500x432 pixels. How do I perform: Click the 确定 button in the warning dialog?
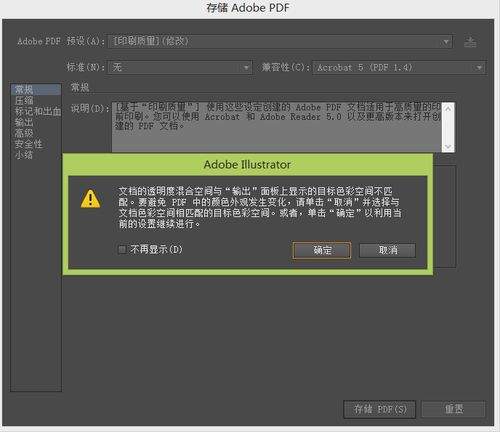tap(322, 250)
